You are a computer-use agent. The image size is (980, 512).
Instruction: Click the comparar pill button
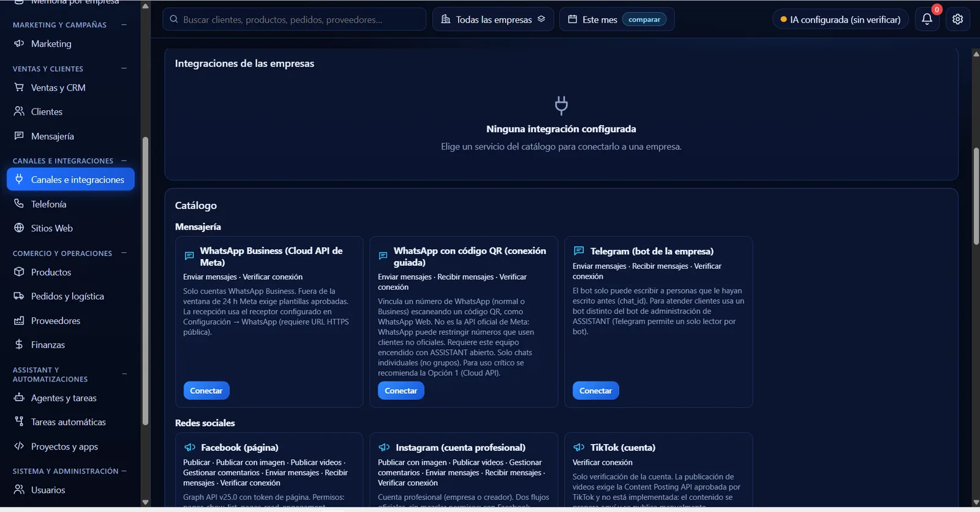(644, 20)
